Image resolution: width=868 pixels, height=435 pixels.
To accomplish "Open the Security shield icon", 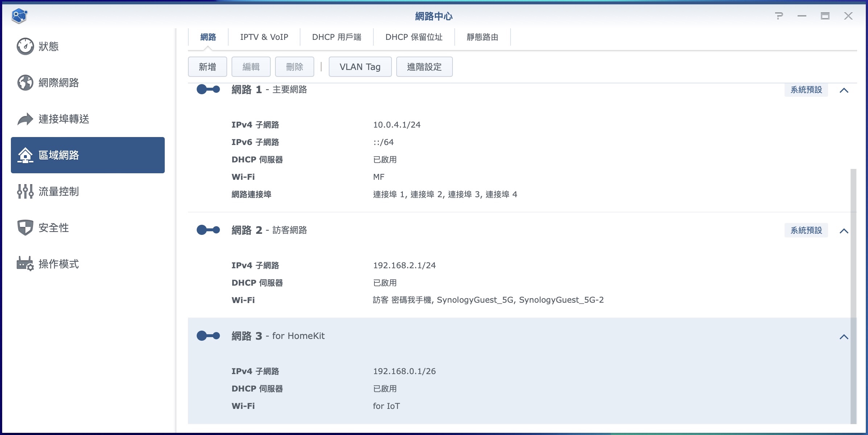I will coord(25,228).
